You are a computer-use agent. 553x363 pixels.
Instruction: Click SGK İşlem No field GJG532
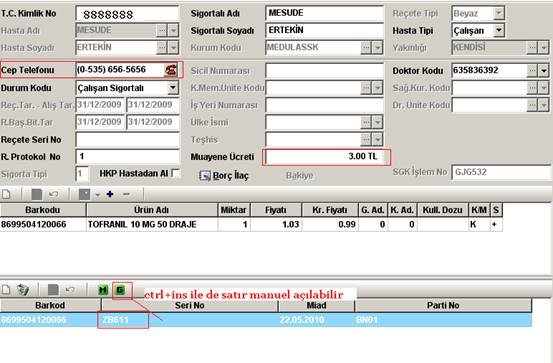point(502,173)
